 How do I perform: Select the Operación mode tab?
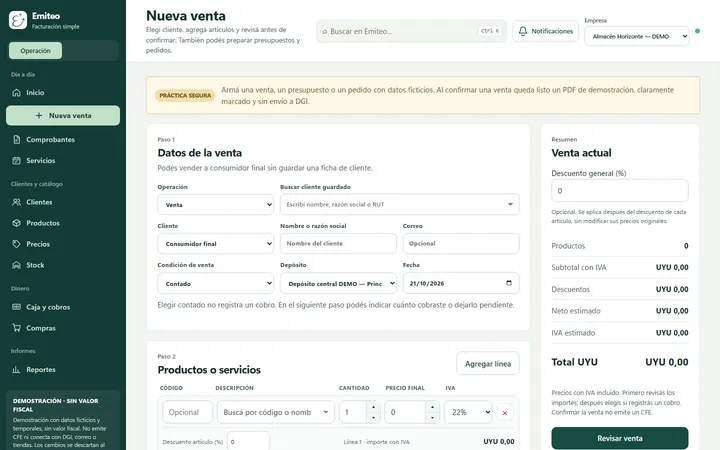tap(35, 51)
